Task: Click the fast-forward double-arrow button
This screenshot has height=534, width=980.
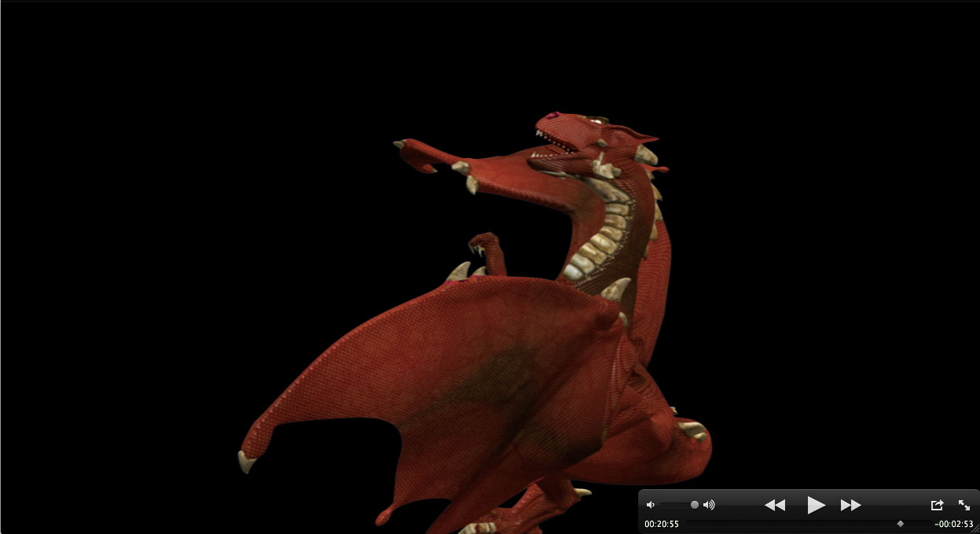Action: point(850,505)
